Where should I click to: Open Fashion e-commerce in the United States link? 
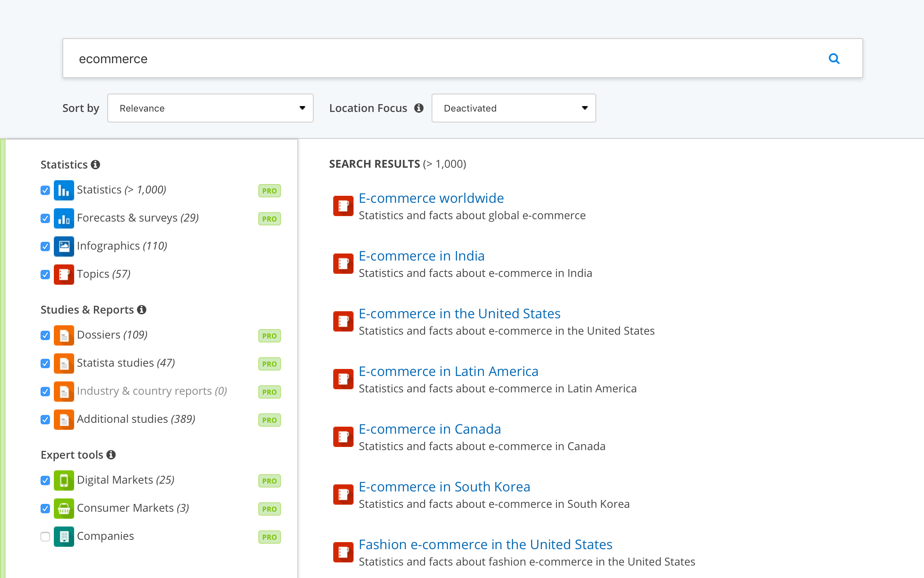pos(485,544)
